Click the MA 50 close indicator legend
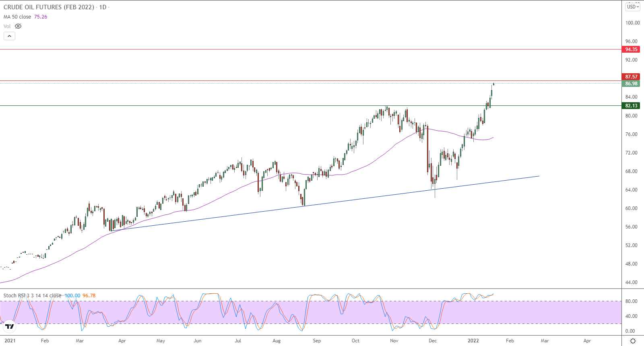Image resolution: width=644 pixels, height=346 pixels. [17, 17]
